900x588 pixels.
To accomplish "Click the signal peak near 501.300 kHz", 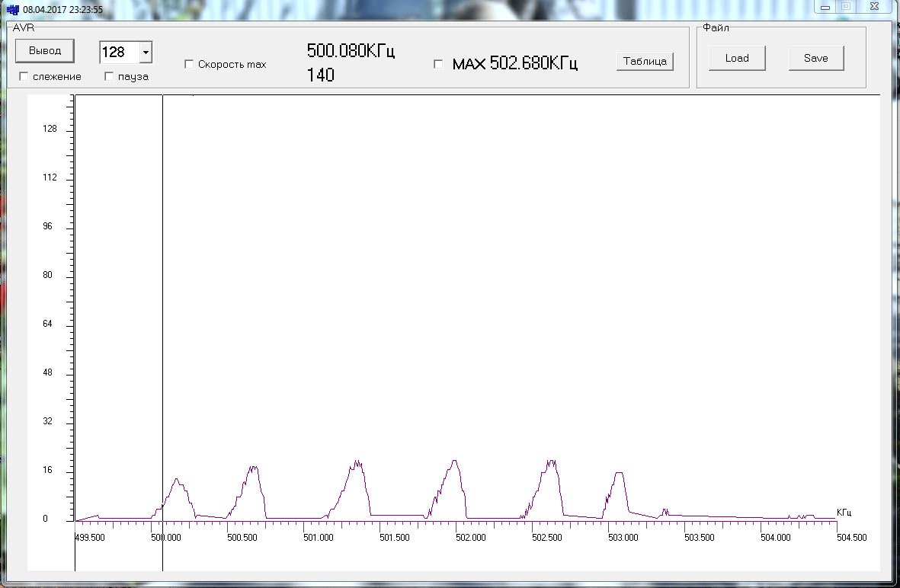I will tap(356, 463).
